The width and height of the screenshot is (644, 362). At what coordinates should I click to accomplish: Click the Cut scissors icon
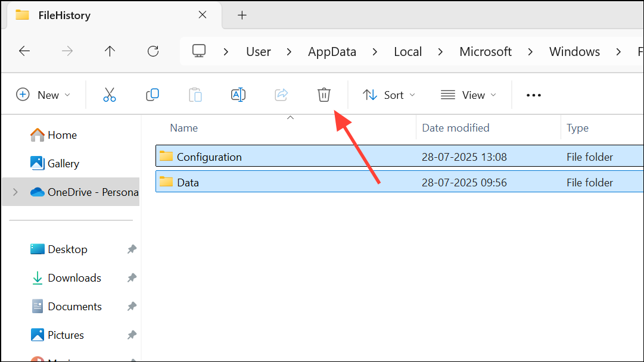(110, 95)
